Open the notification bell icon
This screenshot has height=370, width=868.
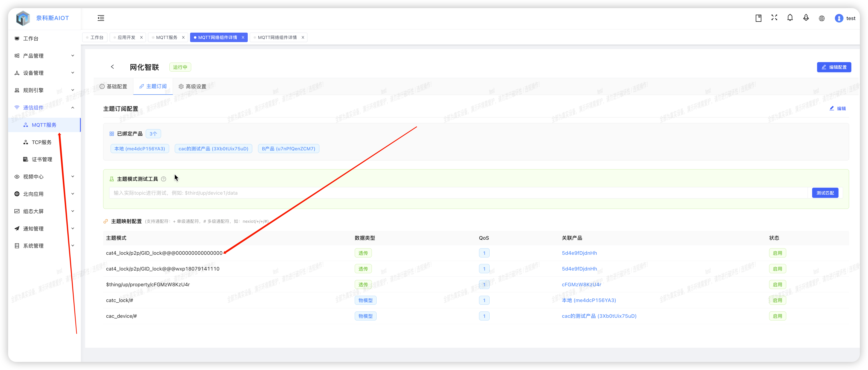(790, 18)
